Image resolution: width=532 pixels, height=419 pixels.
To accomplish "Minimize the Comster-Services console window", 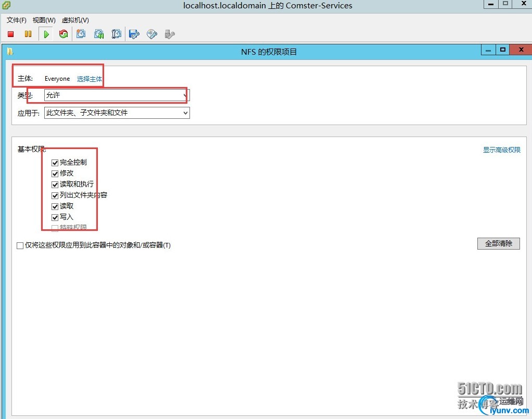I will tap(490, 4).
